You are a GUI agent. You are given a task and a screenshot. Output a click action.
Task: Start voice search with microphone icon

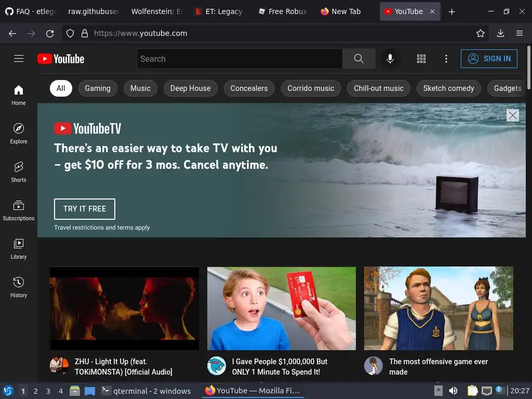390,59
